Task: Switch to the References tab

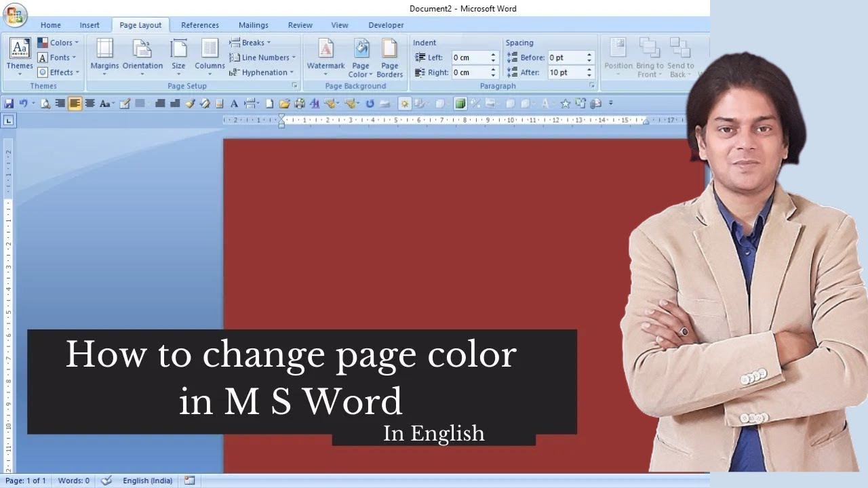Action: (x=200, y=25)
